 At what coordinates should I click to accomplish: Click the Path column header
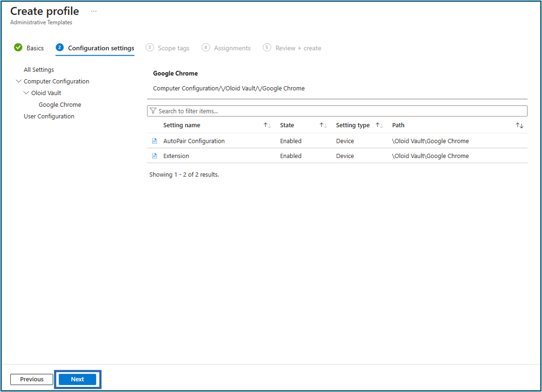coord(398,125)
